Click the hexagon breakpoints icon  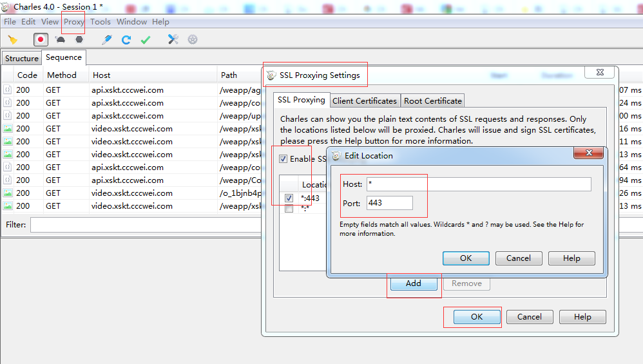click(79, 39)
